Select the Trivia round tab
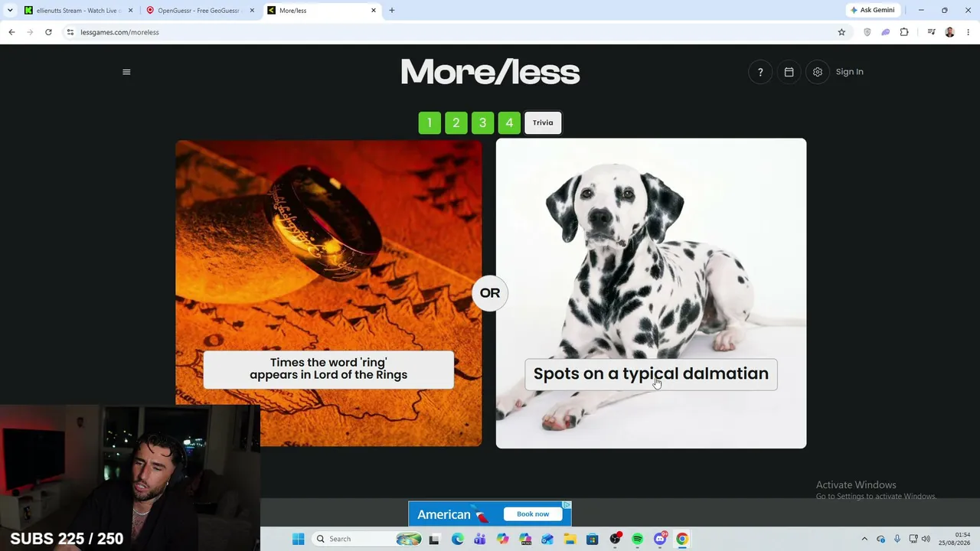This screenshot has height=551, width=980. tap(543, 122)
